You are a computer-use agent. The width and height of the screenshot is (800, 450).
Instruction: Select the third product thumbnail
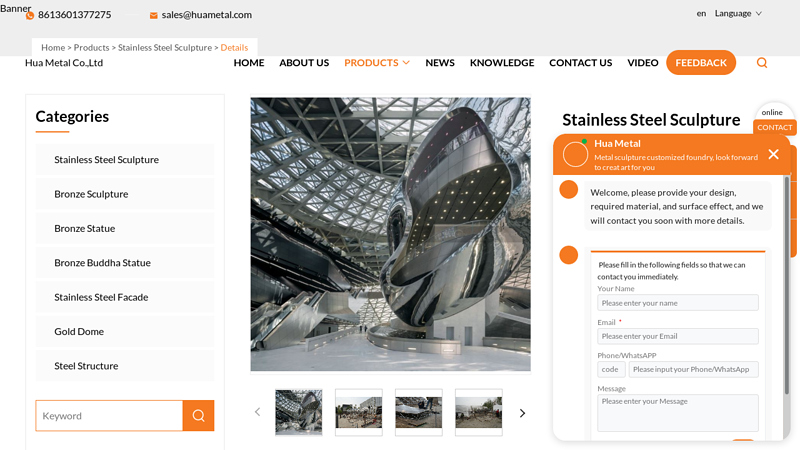pos(418,412)
